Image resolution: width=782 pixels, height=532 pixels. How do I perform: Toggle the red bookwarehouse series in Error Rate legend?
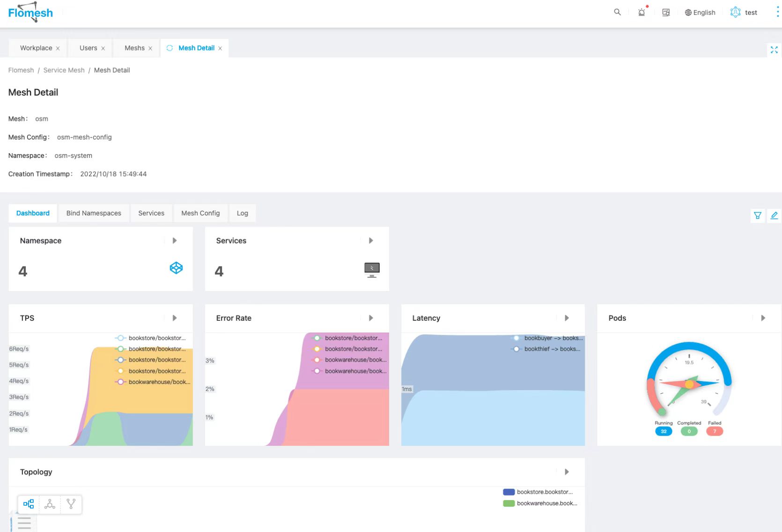[349, 360]
